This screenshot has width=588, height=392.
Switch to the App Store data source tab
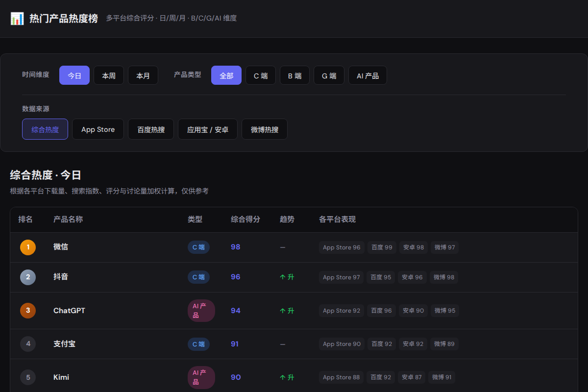(x=98, y=129)
